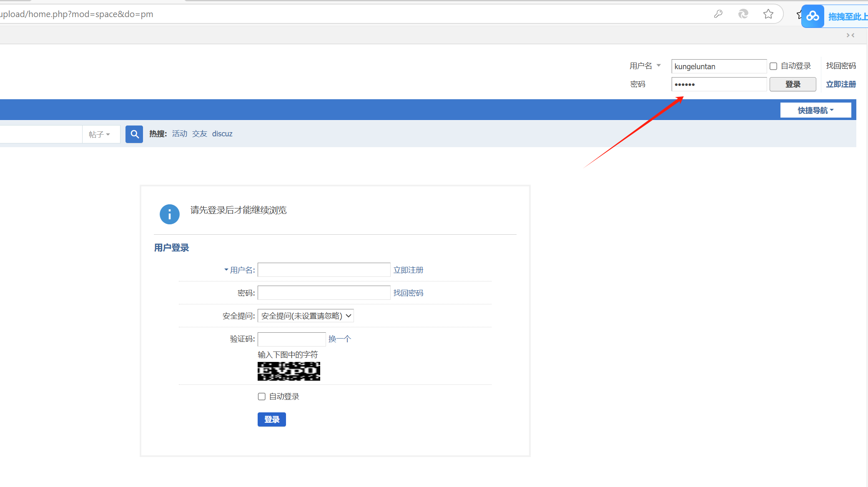Open the 快捷导航 menu

[815, 110]
